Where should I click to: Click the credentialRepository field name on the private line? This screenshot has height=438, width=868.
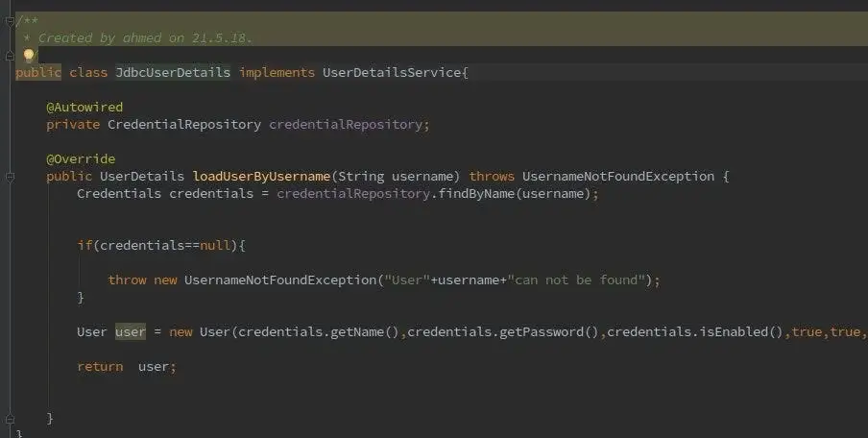[346, 125]
